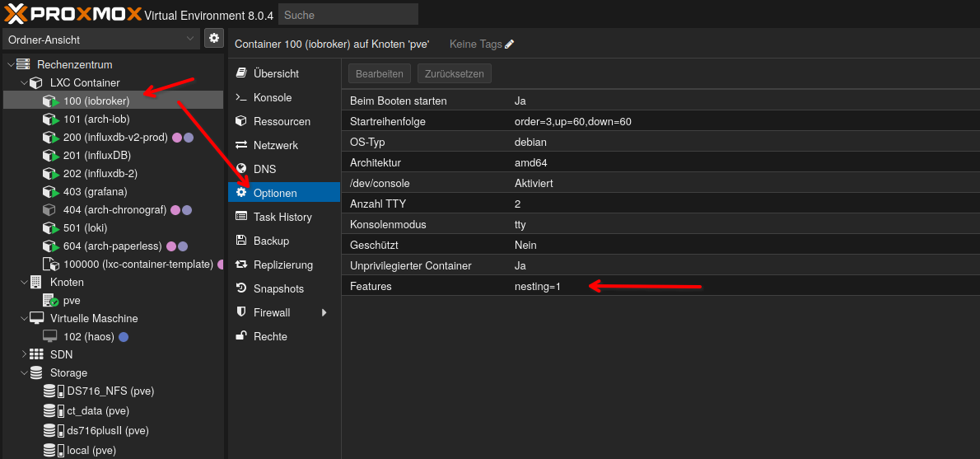The width and height of the screenshot is (980, 459).
Task: Open the Rechte permissions tab
Action: 284,336
